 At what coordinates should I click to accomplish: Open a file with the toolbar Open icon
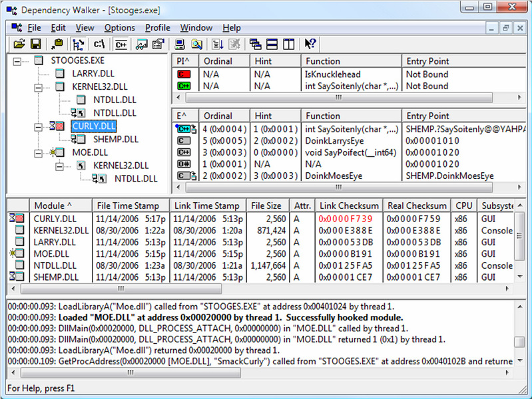point(19,44)
